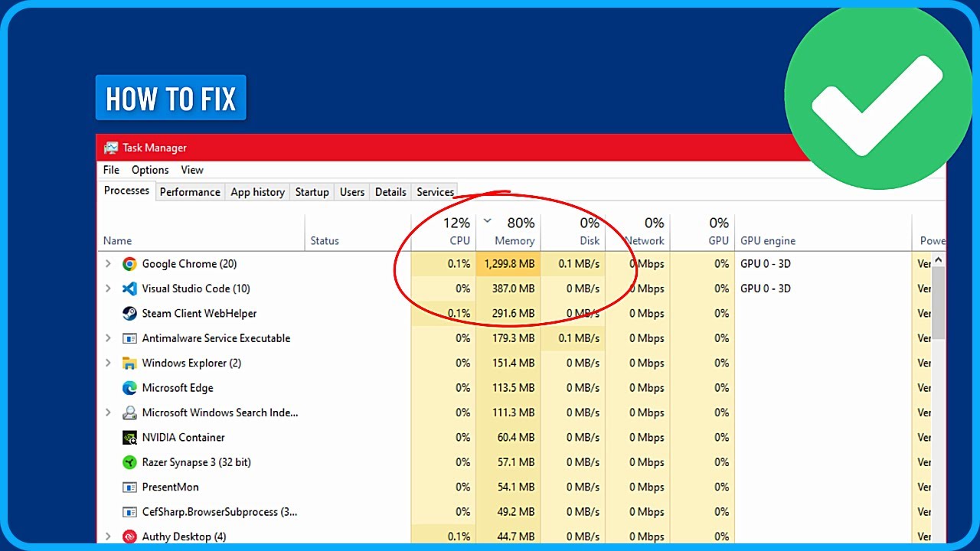Click the Microsoft Windows Search Indexer icon
The height and width of the screenshot is (551, 980).
pyautogui.click(x=129, y=412)
